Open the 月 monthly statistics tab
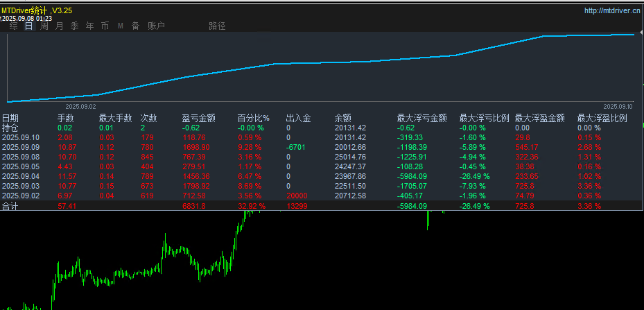The width and height of the screenshot is (644, 310). [x=59, y=26]
